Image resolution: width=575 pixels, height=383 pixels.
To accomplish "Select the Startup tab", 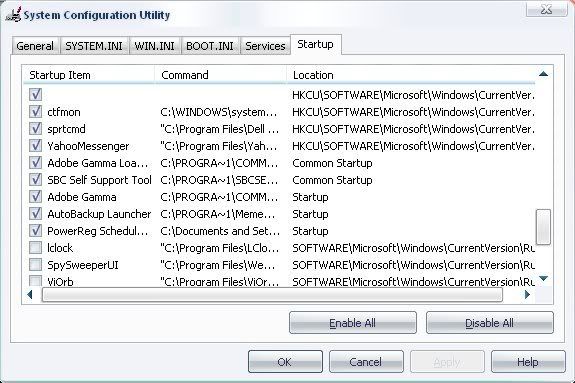I will 315,44.
